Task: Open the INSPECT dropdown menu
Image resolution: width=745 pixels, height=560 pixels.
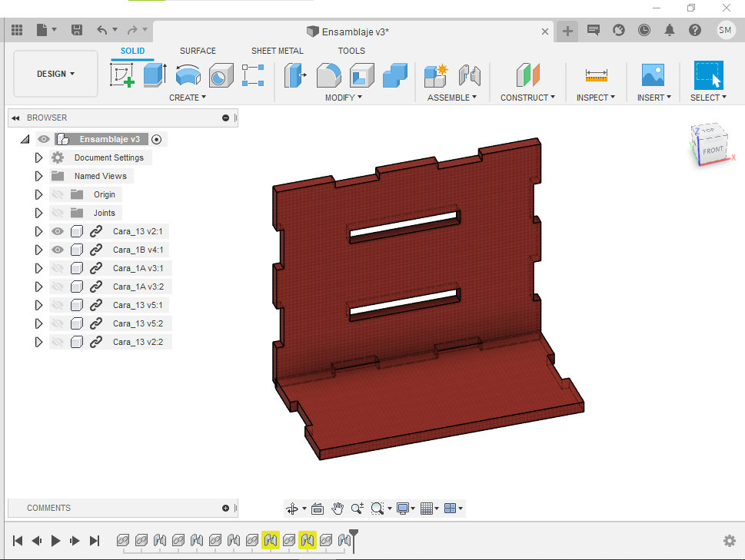Action: coord(596,98)
